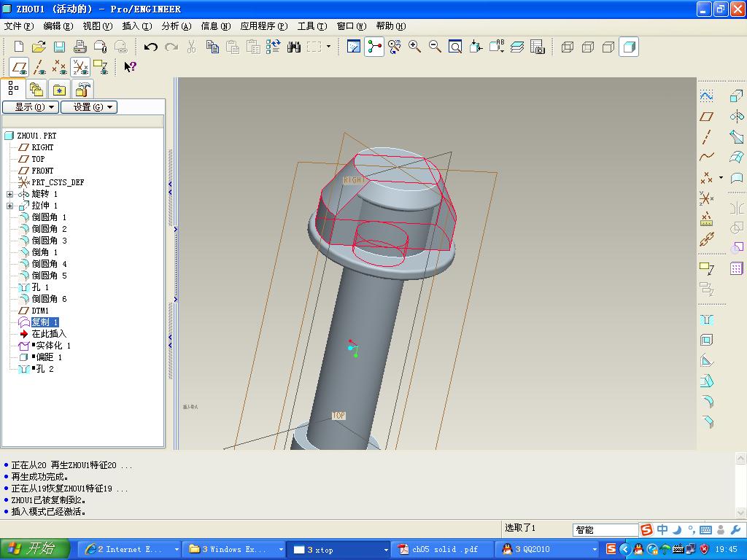
Task: Open Internet Explorer taskbar group dropdown
Action: 177,550
